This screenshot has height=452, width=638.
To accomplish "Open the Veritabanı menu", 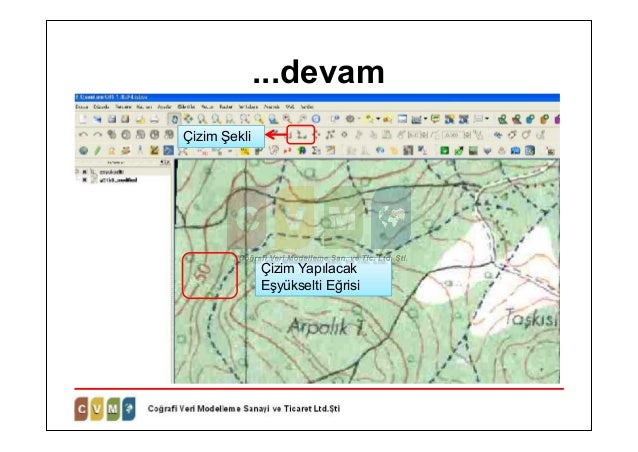I will coord(248,107).
